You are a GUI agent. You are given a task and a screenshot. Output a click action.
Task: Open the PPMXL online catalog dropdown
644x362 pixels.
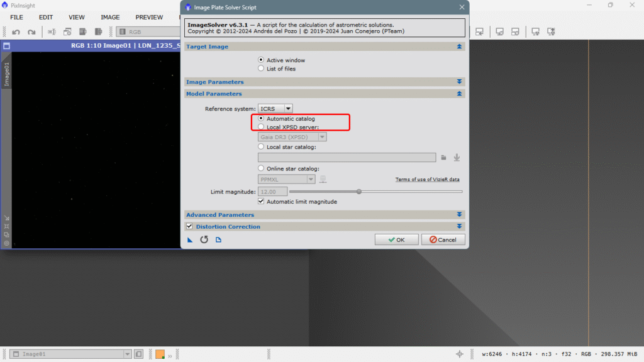pos(286,179)
